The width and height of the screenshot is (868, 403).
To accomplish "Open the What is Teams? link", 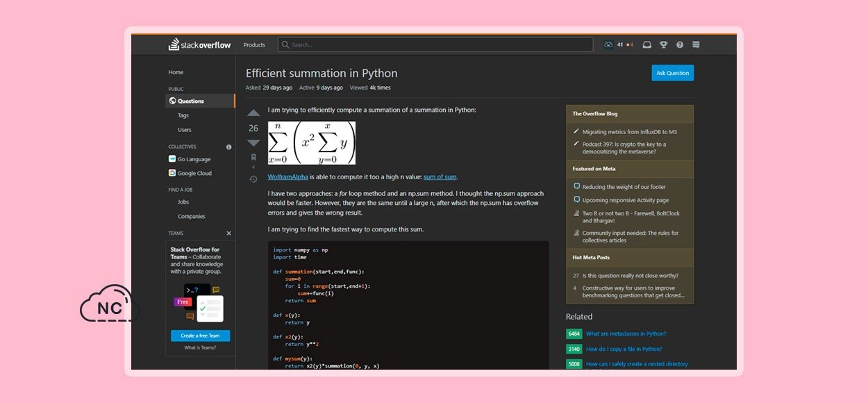I will coord(200,348).
